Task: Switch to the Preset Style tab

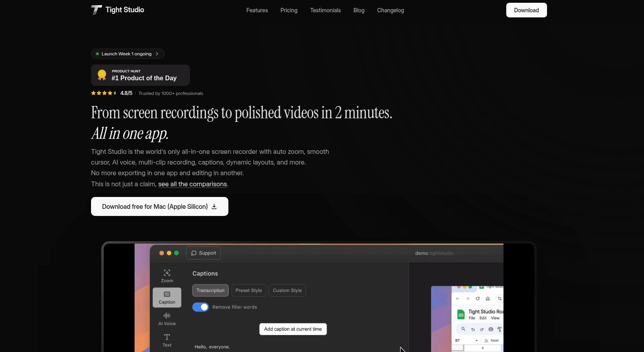Action: coord(249,290)
